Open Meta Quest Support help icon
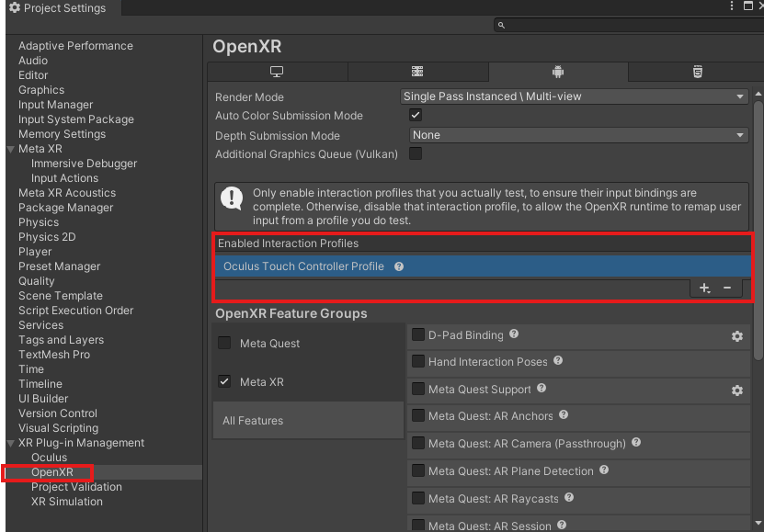Viewport: 764px width, 532px height. click(542, 388)
